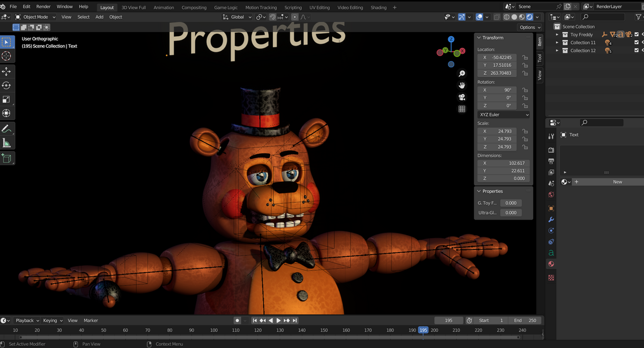Play the animation in the timeline
Viewport: 644px width, 348px height.
coord(279,320)
